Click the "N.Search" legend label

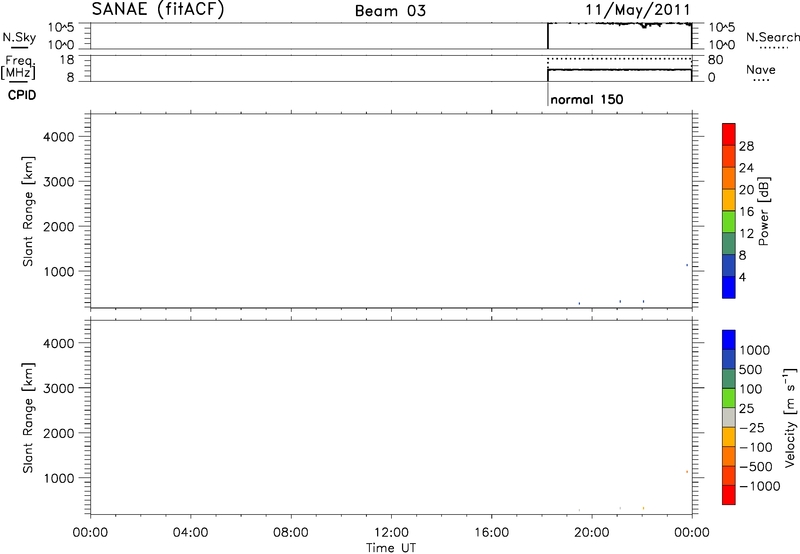pyautogui.click(x=772, y=37)
